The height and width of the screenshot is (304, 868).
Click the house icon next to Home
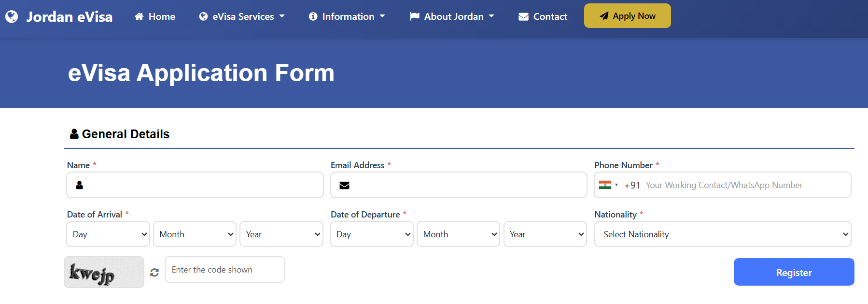point(139,16)
